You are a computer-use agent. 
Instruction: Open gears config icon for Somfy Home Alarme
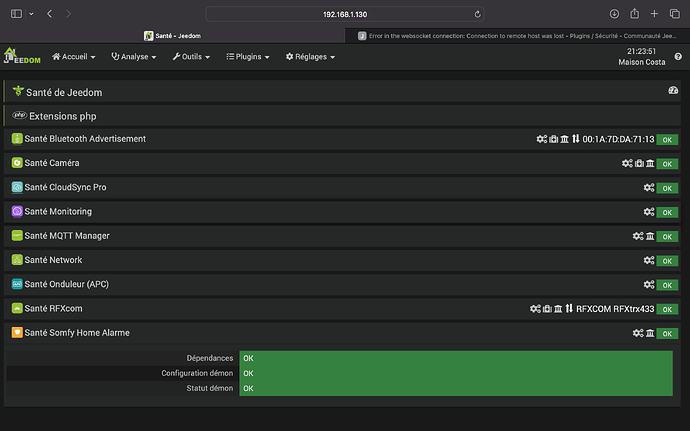638,333
